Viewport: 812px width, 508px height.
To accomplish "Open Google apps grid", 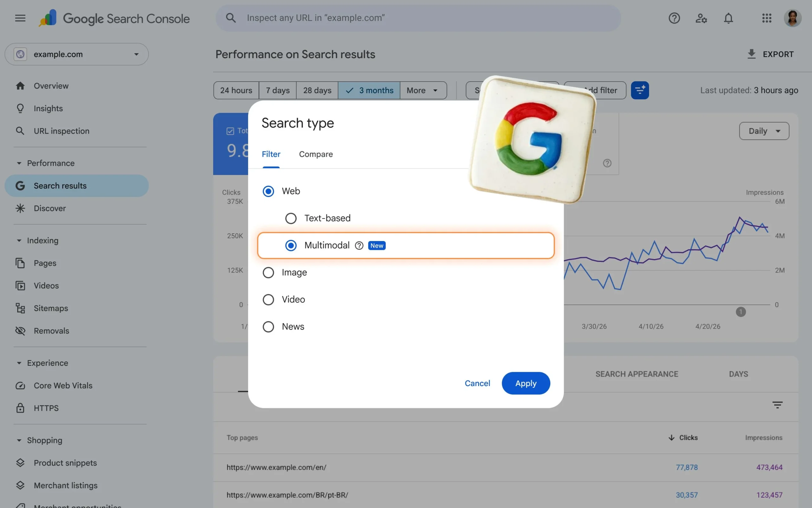I will (x=766, y=18).
